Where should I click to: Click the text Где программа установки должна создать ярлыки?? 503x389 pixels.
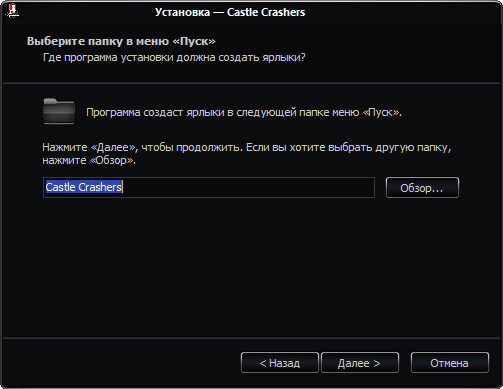(174, 58)
